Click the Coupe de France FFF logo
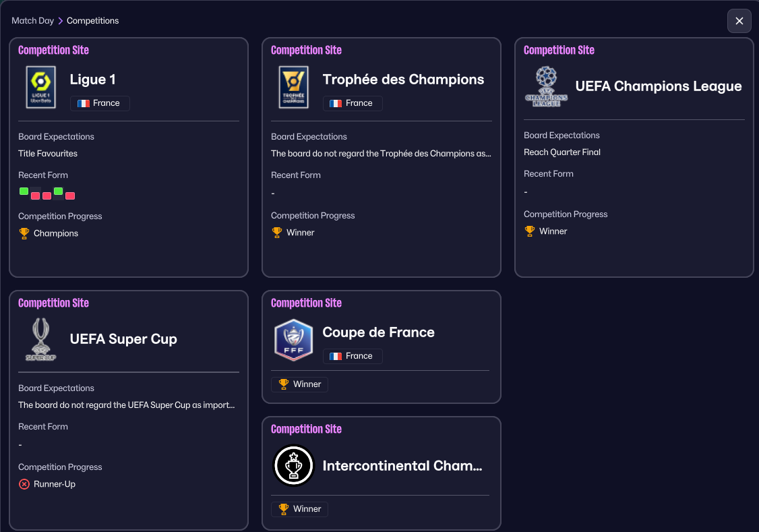The height and width of the screenshot is (532, 759). (293, 340)
